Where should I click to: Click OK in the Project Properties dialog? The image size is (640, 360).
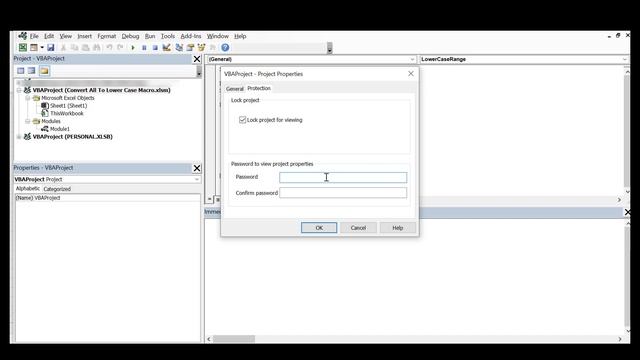coord(319,228)
